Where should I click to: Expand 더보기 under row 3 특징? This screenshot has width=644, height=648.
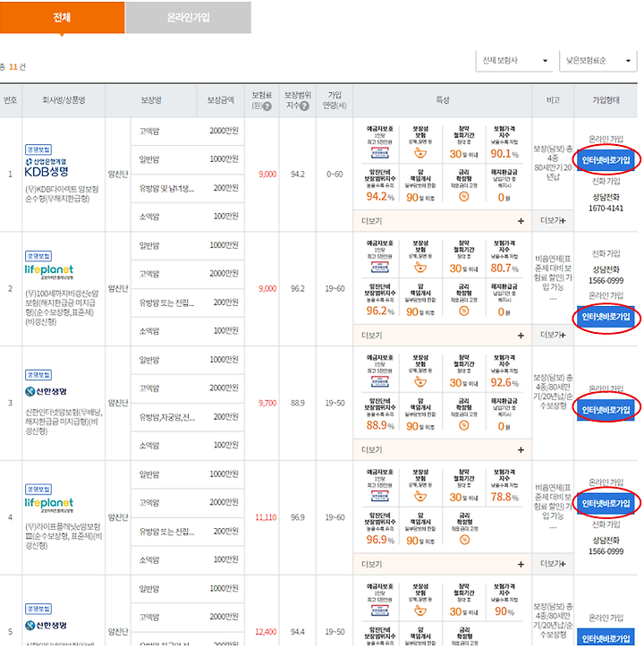(521, 449)
